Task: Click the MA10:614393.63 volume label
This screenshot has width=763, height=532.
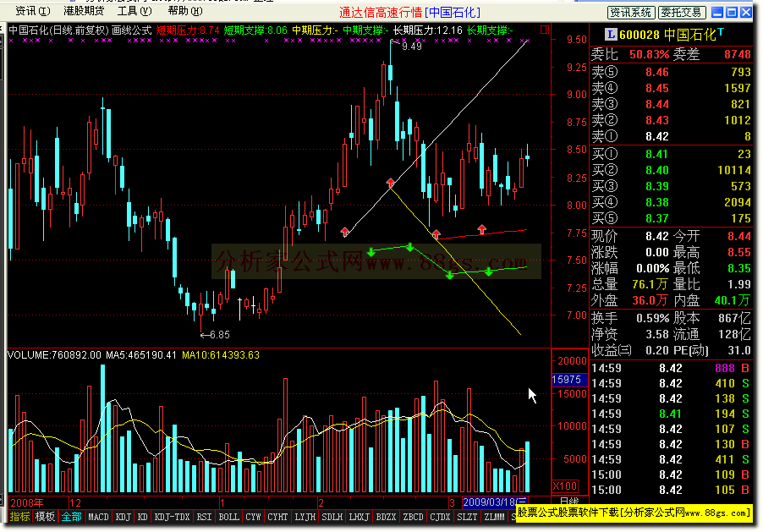Action: [x=221, y=355]
